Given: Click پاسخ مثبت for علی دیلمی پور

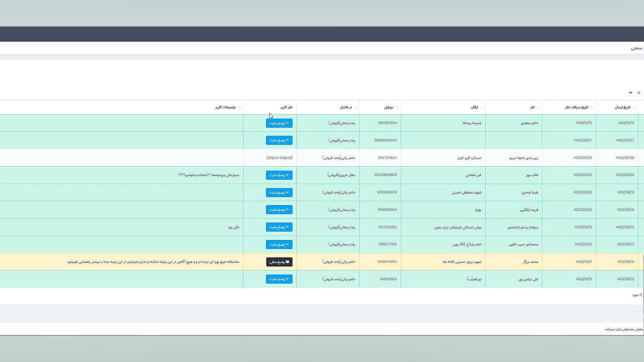Looking at the screenshot, I should click(279, 279).
